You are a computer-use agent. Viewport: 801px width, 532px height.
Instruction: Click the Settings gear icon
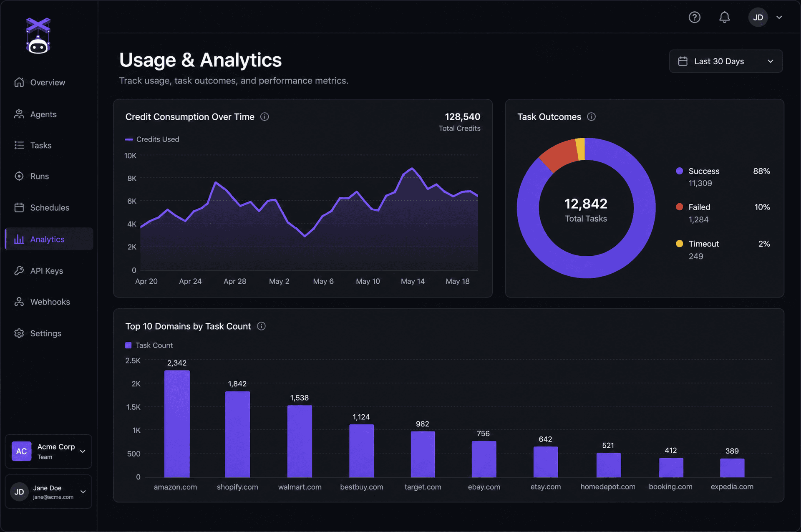(19, 333)
